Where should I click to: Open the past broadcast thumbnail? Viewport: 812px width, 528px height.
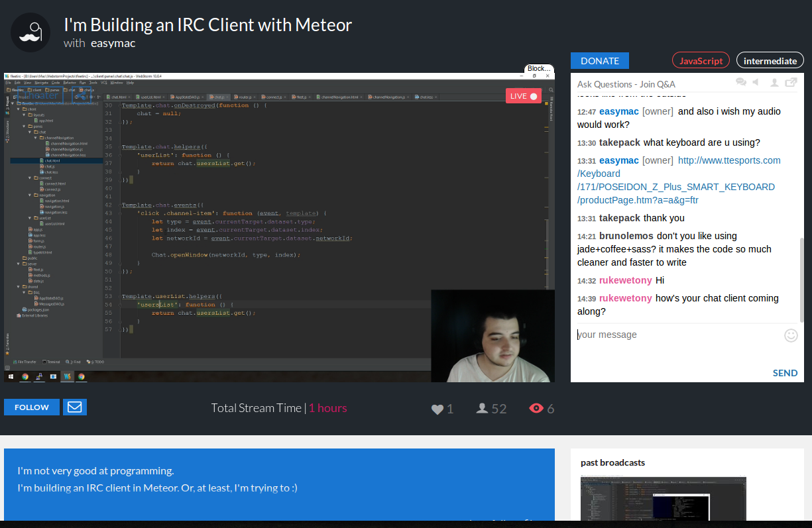pyautogui.click(x=664, y=499)
